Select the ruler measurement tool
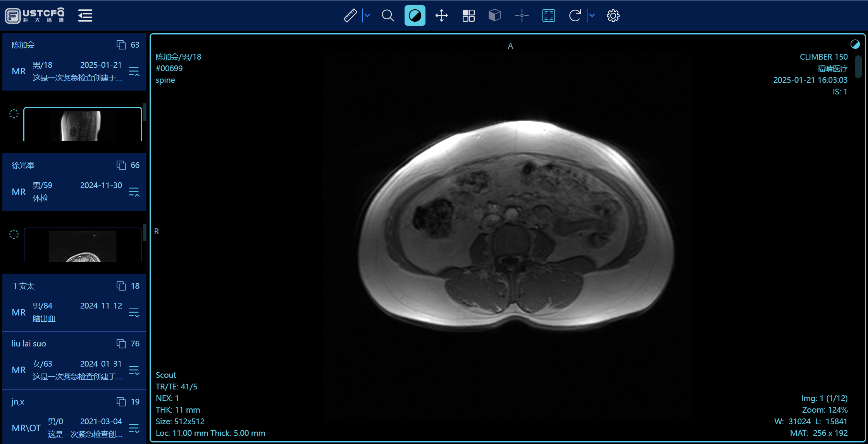The width and height of the screenshot is (868, 444). [350, 16]
